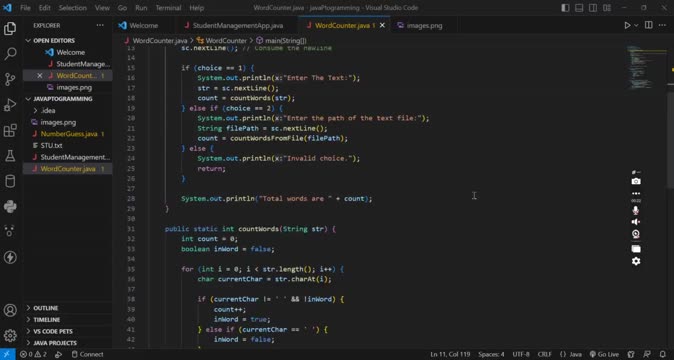Viewport: 674px width, 360px height.
Task: Customize Layout icon in title bar
Action: (607, 8)
